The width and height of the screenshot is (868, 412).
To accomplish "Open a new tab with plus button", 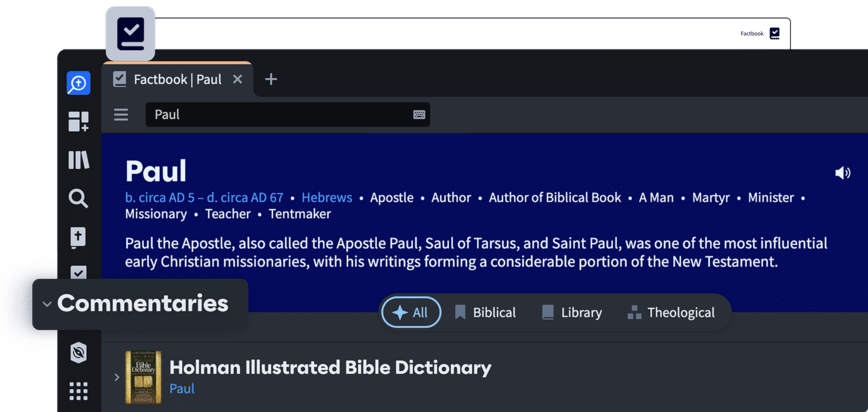I will pos(271,79).
